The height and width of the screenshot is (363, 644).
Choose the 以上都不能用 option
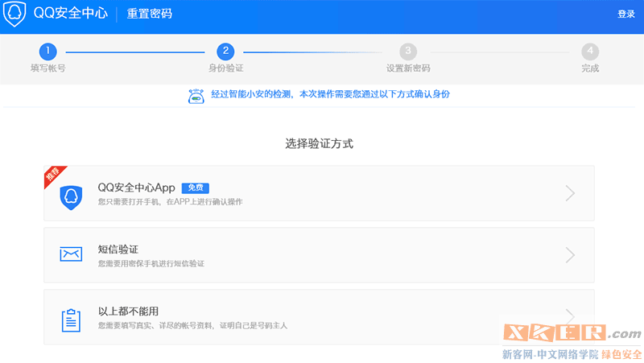pos(319,316)
